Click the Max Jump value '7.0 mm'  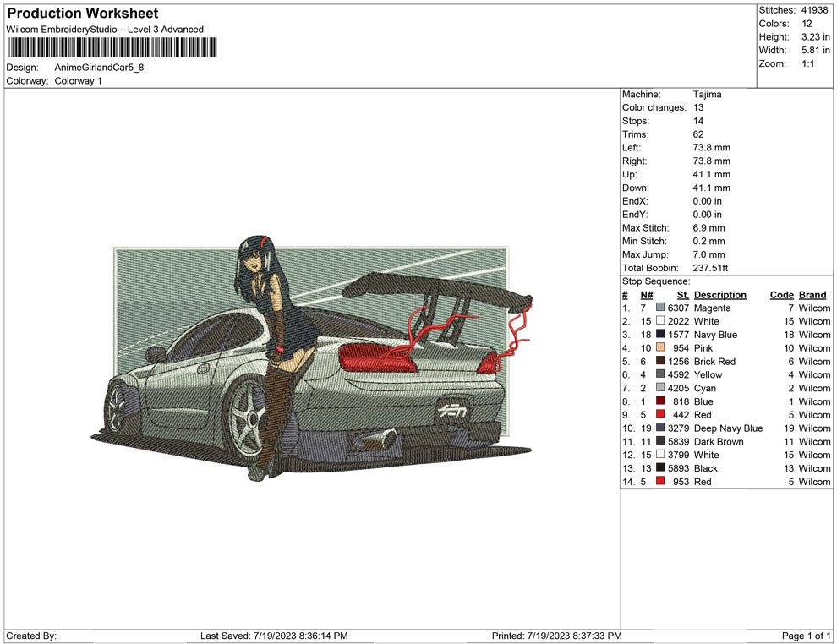[x=708, y=254]
